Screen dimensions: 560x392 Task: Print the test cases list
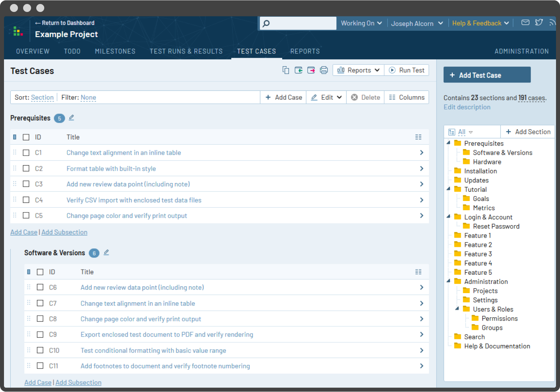324,70
